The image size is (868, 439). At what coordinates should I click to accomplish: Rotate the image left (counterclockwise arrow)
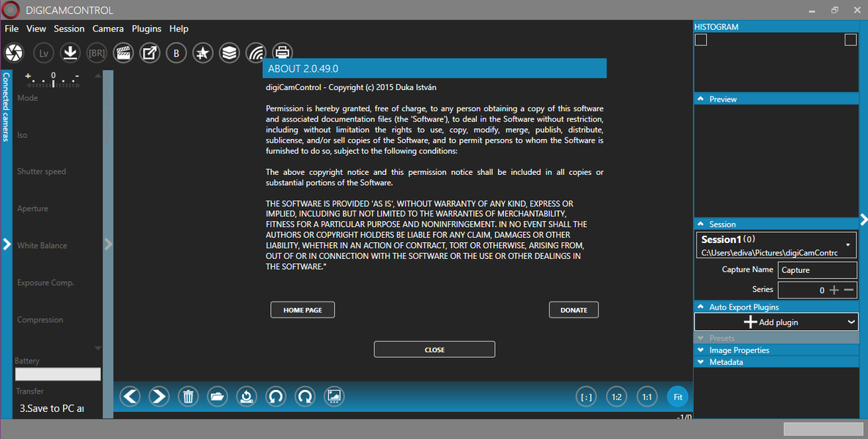pyautogui.click(x=276, y=396)
